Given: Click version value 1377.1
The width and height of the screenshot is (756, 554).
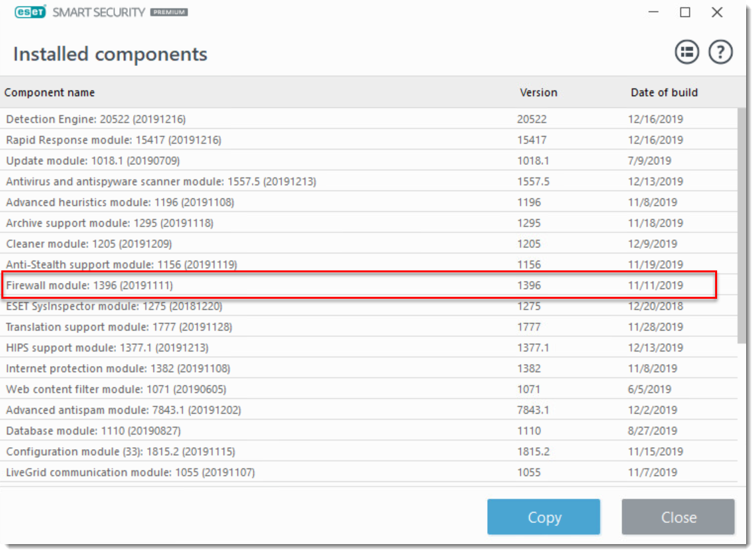Looking at the screenshot, I should pos(533,347).
